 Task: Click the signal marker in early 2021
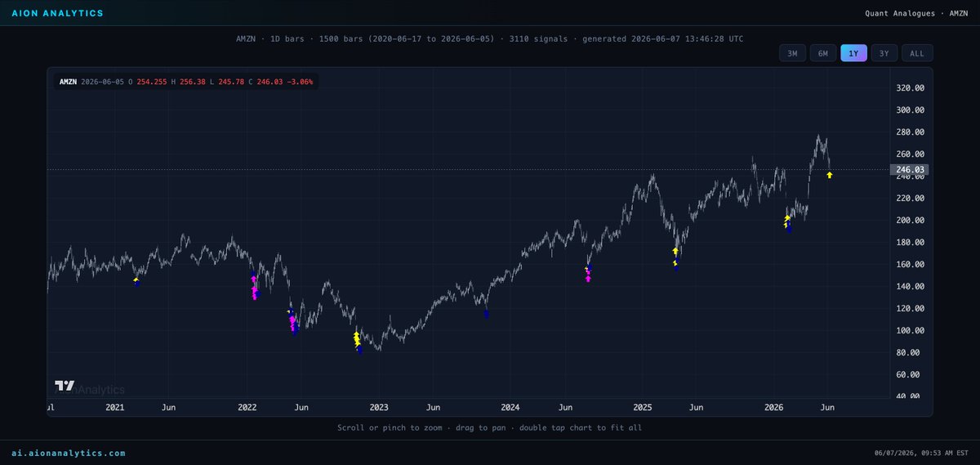(136, 282)
